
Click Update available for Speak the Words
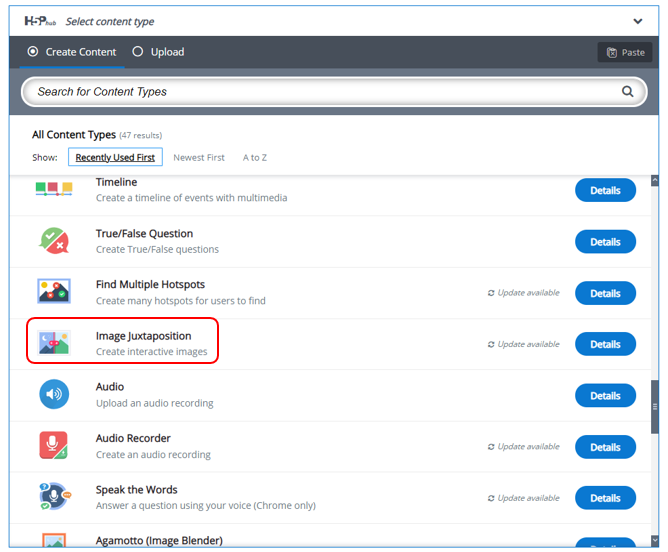524,498
